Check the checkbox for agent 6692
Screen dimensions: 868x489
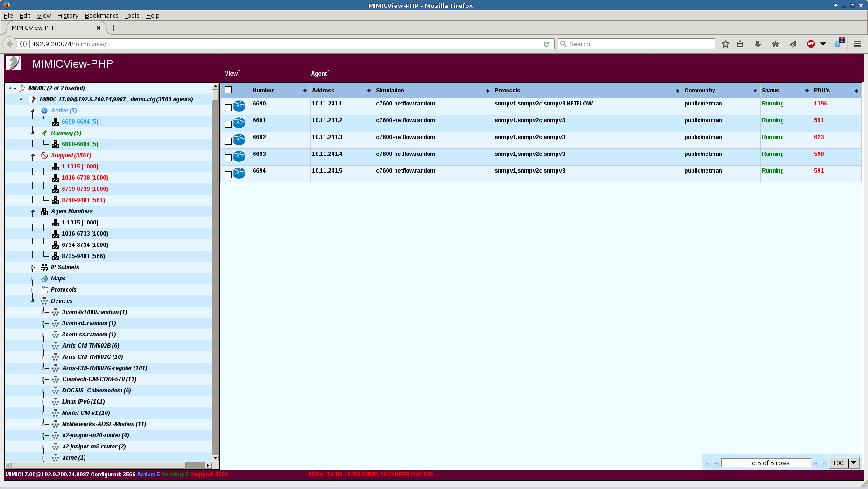pyautogui.click(x=228, y=141)
